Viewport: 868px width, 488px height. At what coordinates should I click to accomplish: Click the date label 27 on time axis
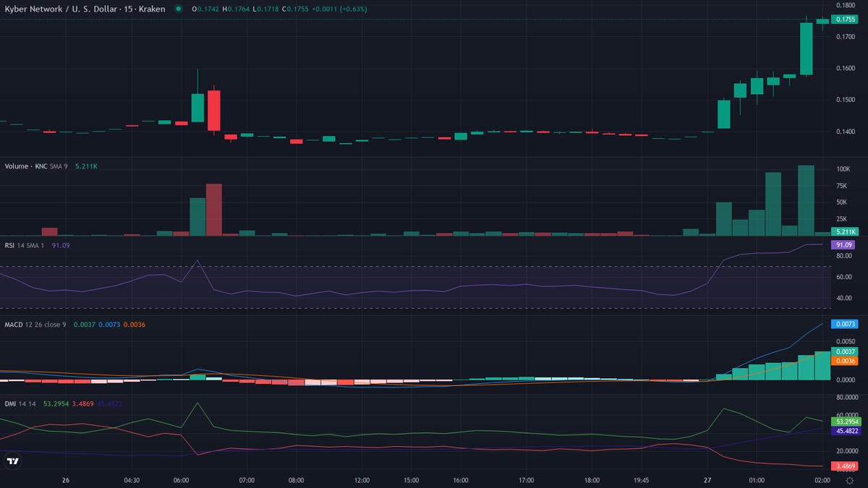[707, 480]
